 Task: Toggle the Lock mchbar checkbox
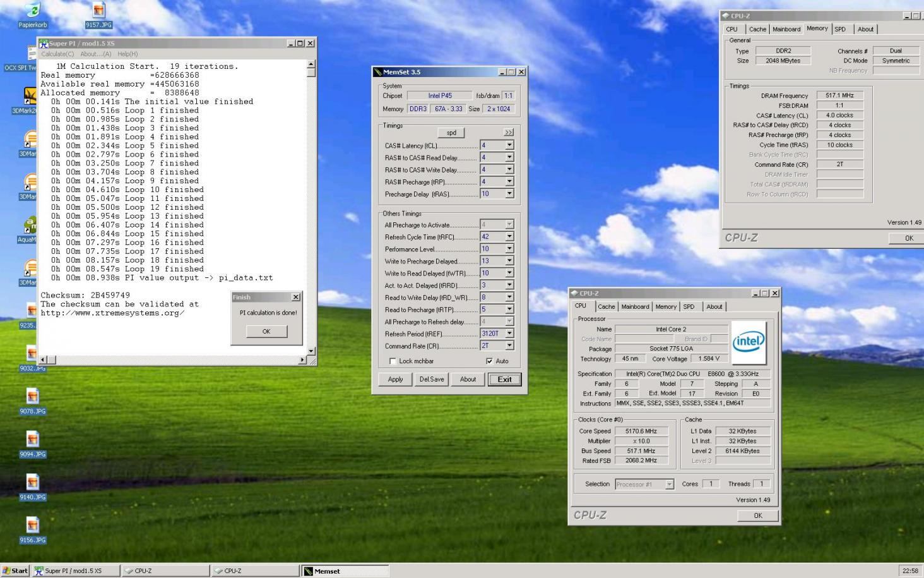[393, 361]
